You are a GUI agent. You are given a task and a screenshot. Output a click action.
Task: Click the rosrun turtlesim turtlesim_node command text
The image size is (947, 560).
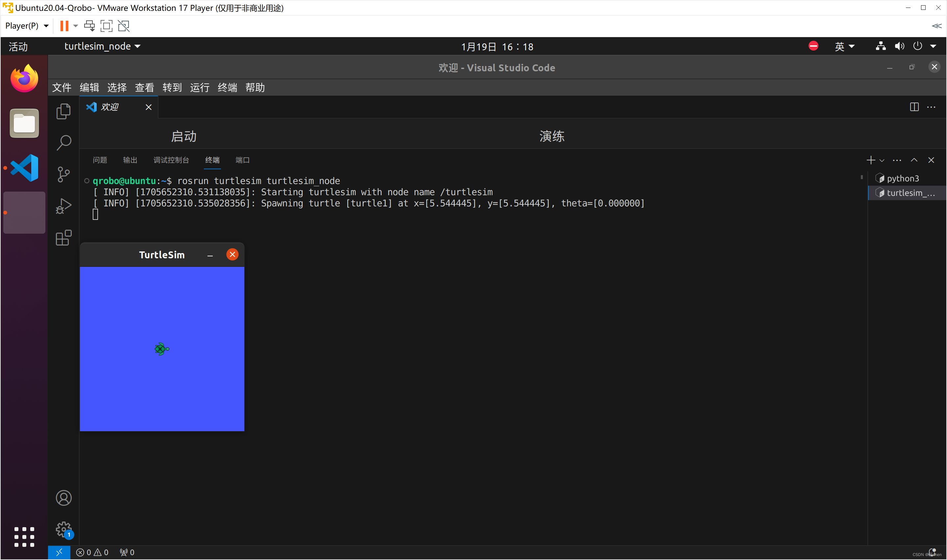click(258, 181)
